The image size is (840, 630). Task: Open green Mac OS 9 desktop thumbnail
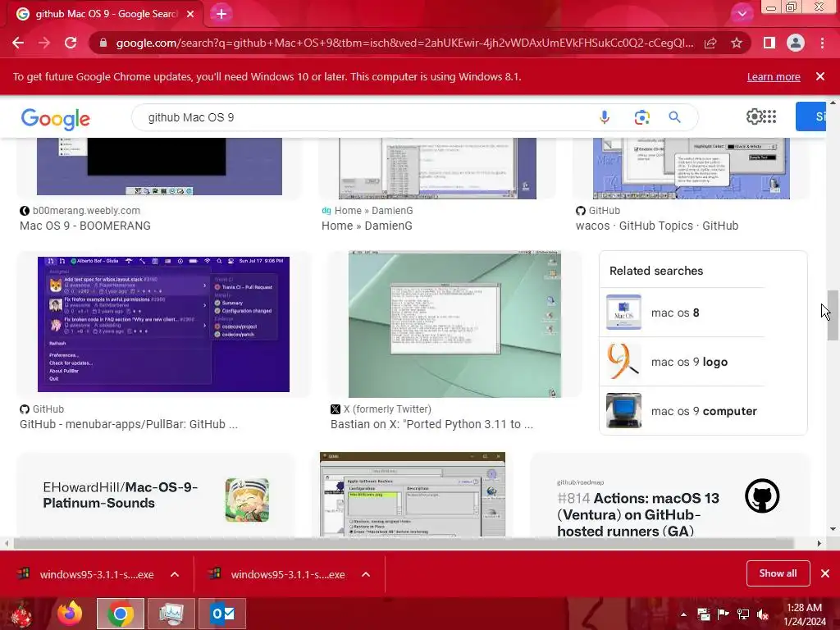tap(454, 324)
